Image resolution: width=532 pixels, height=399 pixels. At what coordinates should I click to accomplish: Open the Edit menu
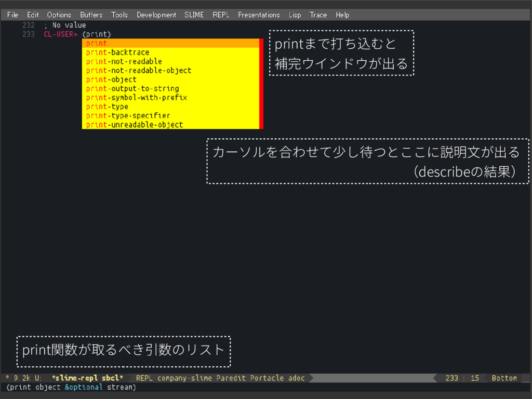tap(33, 15)
